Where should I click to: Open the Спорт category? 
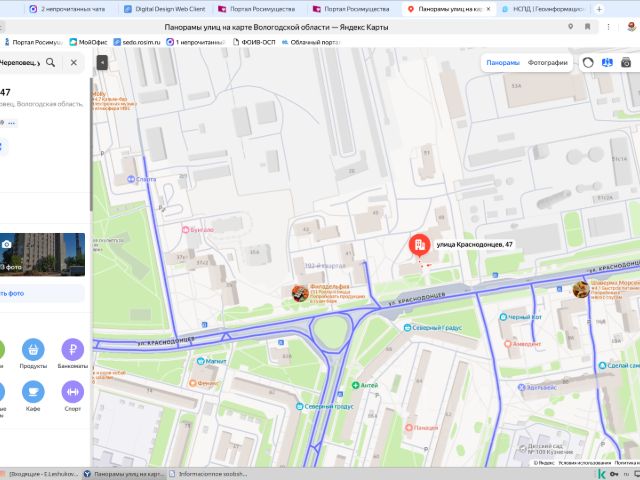pos(73,396)
